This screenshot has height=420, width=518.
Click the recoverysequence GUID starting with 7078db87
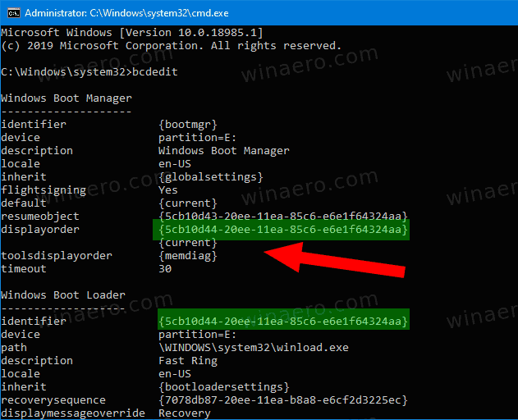[x=282, y=400]
